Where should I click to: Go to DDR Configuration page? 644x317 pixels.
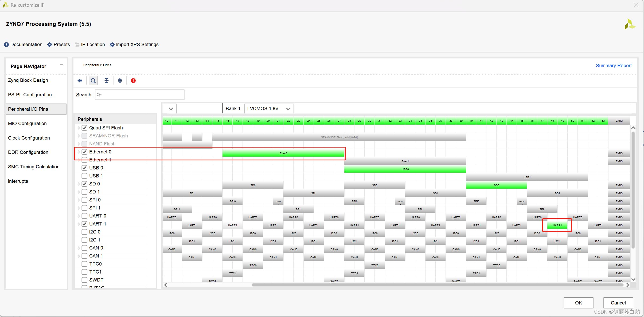tap(28, 152)
